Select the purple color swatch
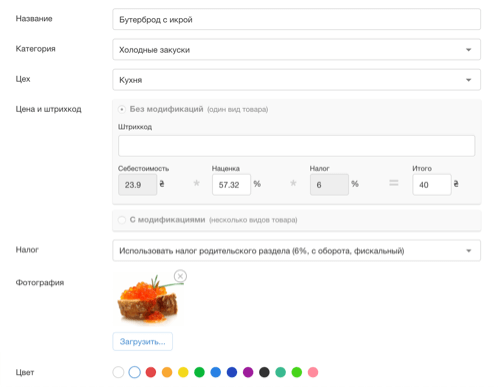This screenshot has height=387, width=500. [x=248, y=372]
